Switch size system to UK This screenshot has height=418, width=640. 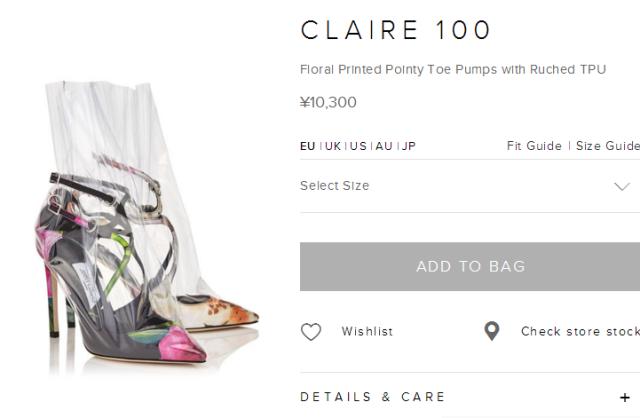click(x=333, y=146)
